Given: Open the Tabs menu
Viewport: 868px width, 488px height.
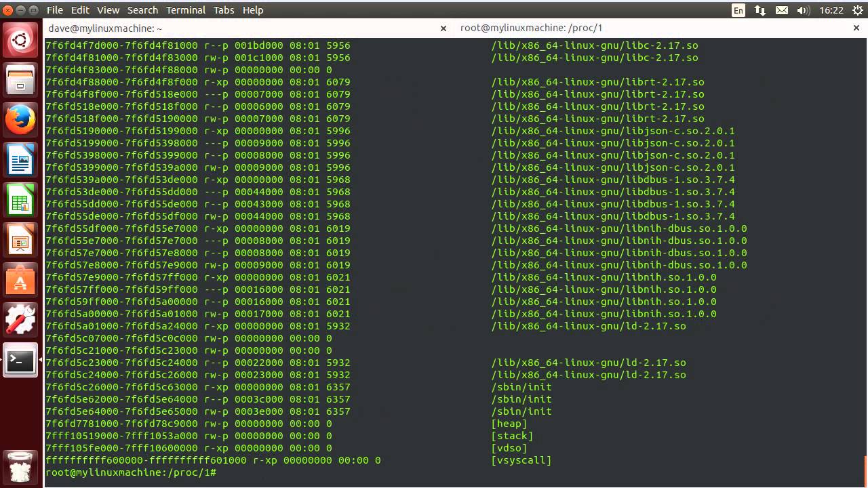Looking at the screenshot, I should (224, 10).
